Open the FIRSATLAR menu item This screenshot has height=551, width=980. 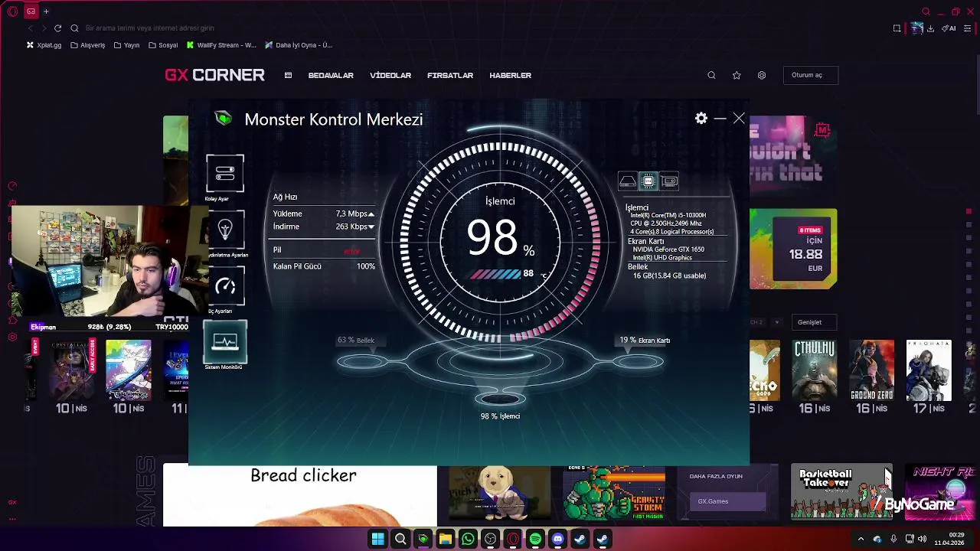click(x=450, y=75)
